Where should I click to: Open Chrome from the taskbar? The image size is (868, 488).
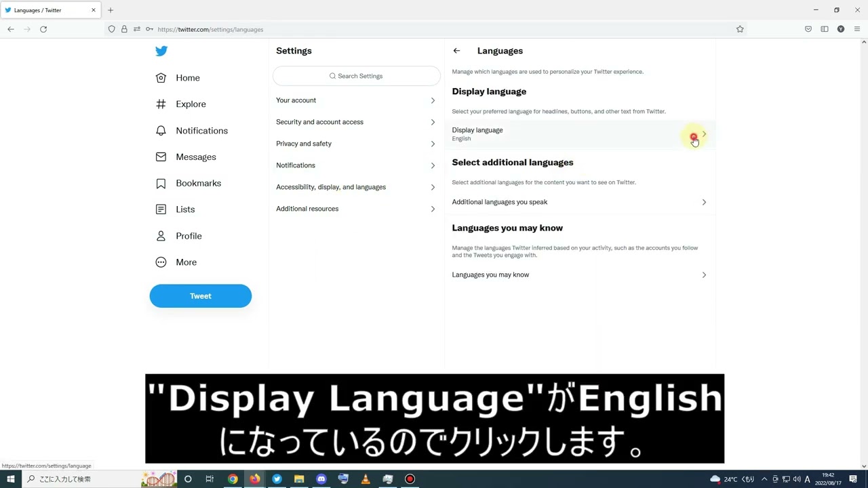pyautogui.click(x=233, y=479)
